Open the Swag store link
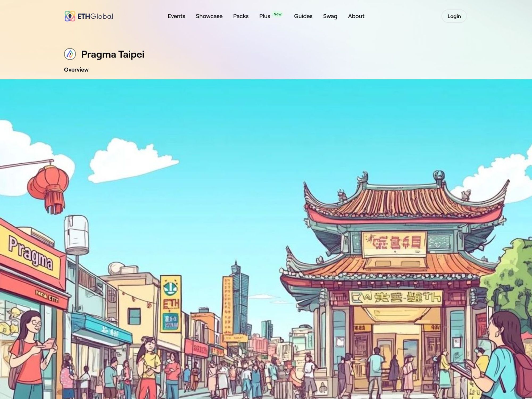Image resolution: width=532 pixels, height=399 pixels. click(330, 16)
